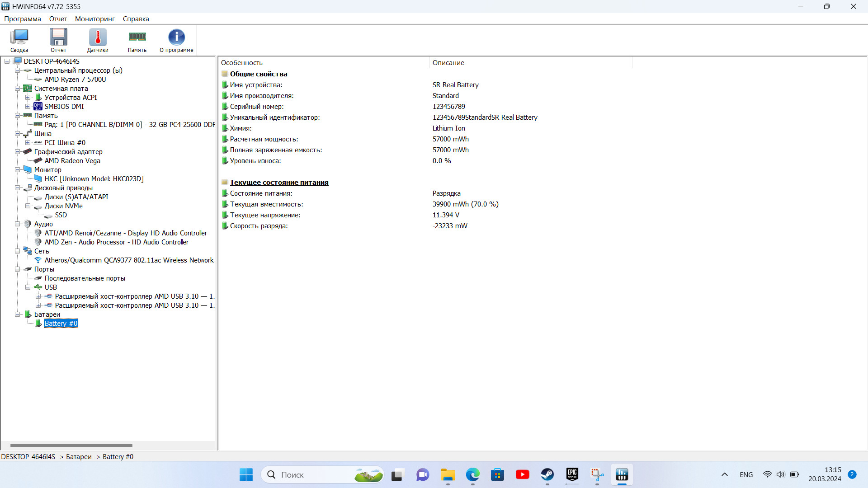
Task: Collapse the Батареи tree node
Action: point(17,314)
